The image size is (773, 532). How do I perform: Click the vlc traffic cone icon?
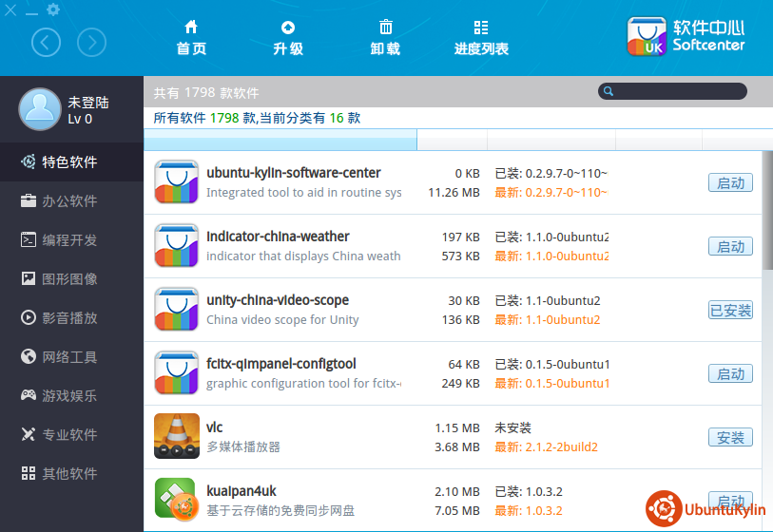click(x=177, y=437)
